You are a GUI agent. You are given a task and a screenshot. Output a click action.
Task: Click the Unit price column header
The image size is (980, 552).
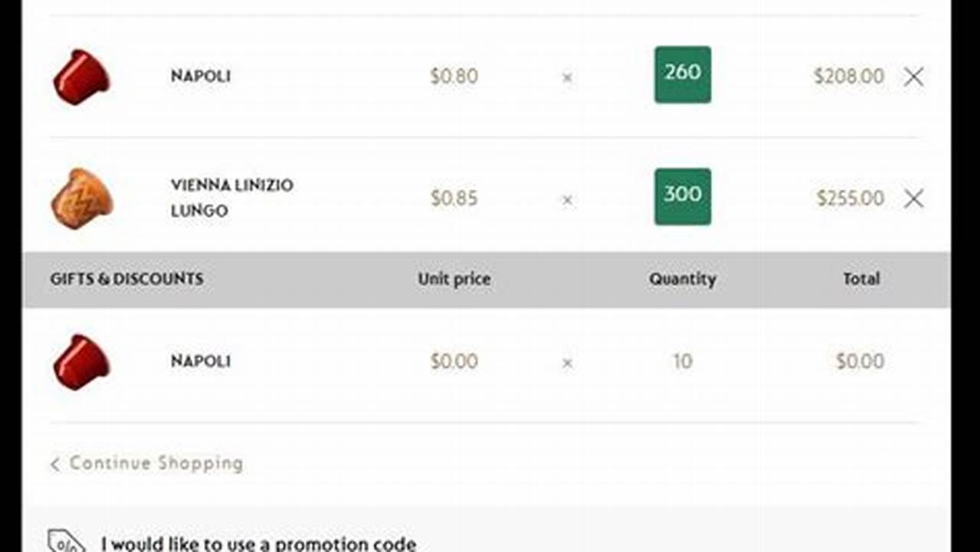point(454,279)
